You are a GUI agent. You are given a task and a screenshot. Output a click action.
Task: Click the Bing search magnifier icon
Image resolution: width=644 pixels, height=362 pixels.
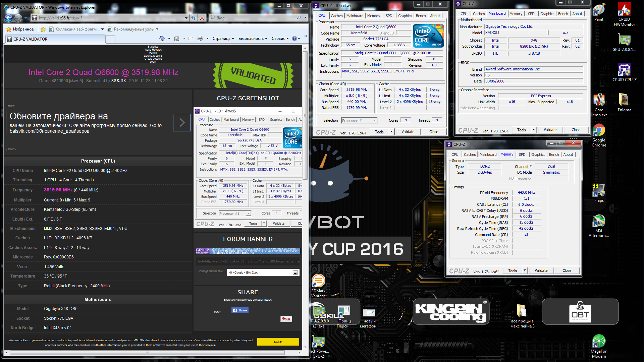[x=299, y=18]
